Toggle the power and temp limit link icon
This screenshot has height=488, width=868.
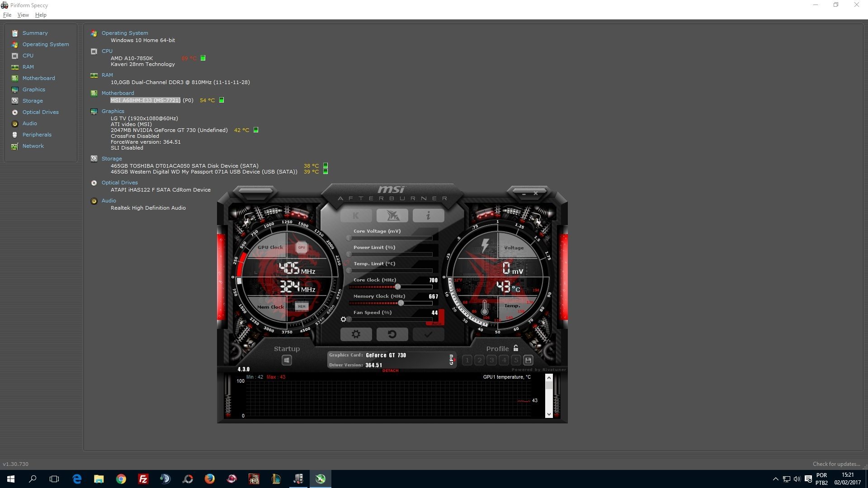(x=346, y=262)
